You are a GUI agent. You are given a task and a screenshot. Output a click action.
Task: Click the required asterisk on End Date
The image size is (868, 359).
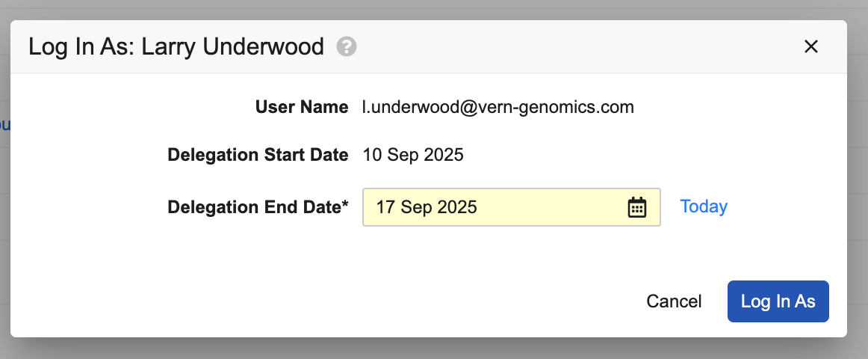tap(345, 205)
